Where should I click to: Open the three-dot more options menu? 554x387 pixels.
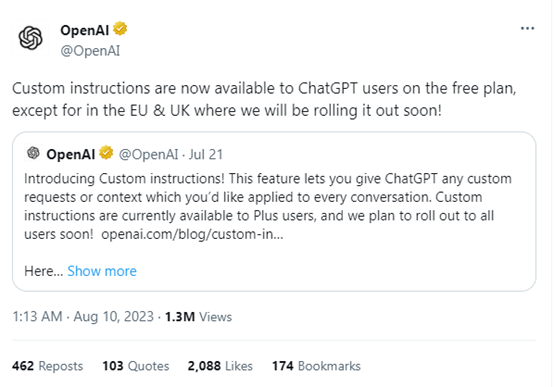527,28
